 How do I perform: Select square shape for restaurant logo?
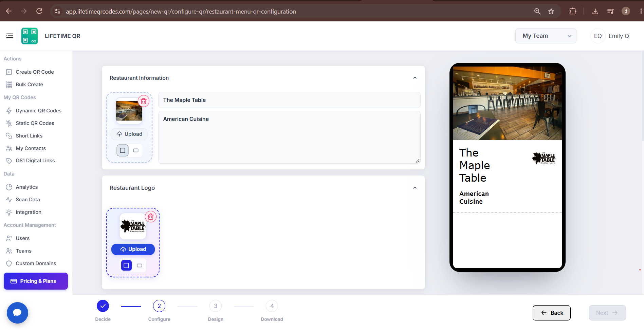[x=126, y=265]
